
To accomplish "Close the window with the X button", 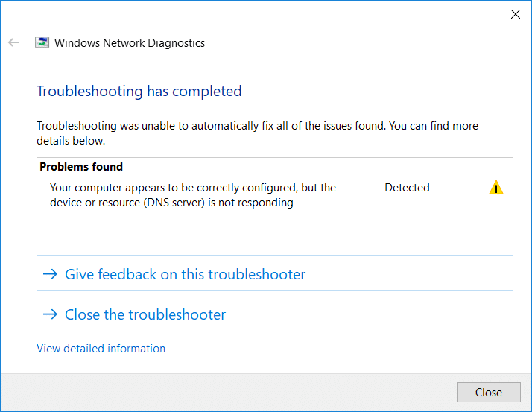I will (x=514, y=13).
